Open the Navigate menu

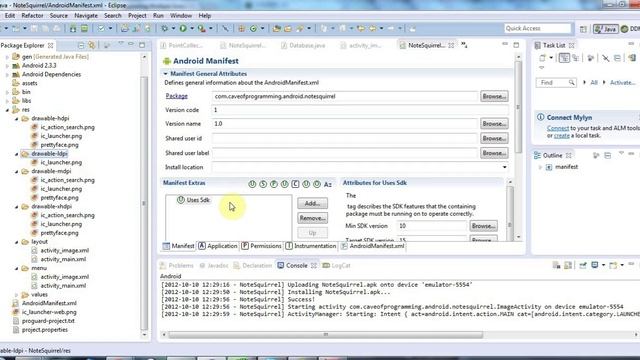pos(86,16)
